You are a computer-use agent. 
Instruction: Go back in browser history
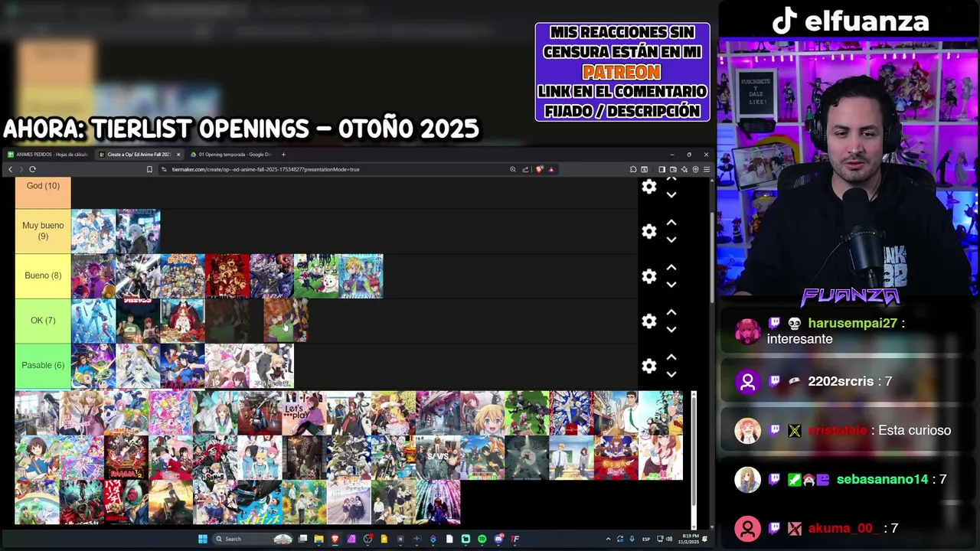(x=10, y=169)
